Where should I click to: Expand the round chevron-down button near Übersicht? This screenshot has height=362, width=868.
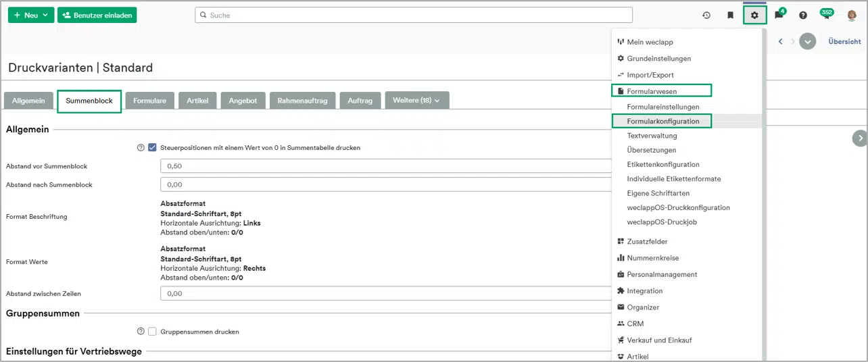coord(807,41)
